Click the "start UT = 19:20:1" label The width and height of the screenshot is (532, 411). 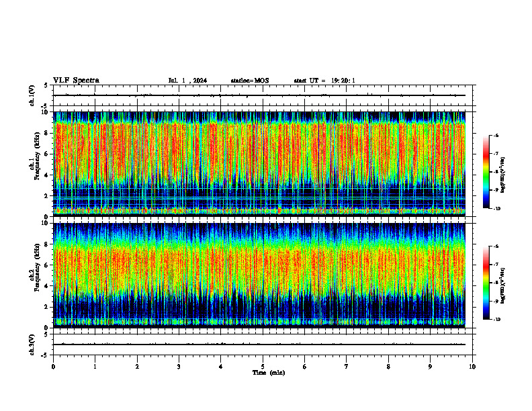tap(324, 81)
